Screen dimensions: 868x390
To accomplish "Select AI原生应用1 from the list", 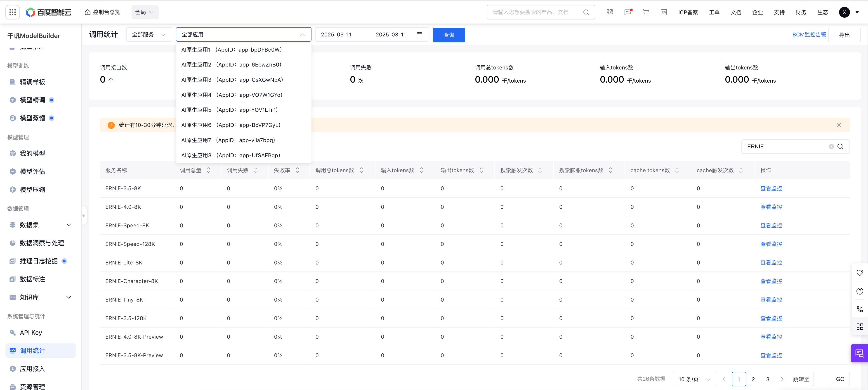I will point(244,50).
